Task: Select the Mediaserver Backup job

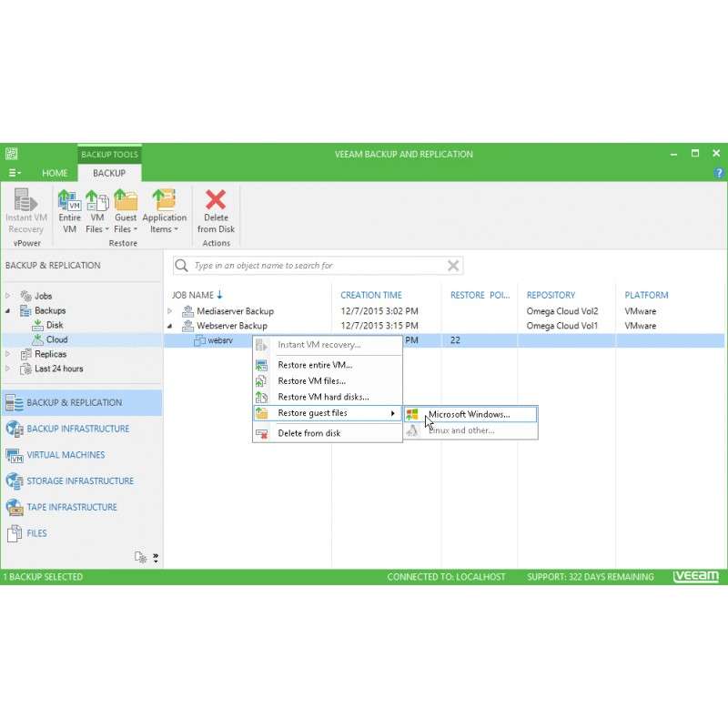Action: (x=235, y=311)
